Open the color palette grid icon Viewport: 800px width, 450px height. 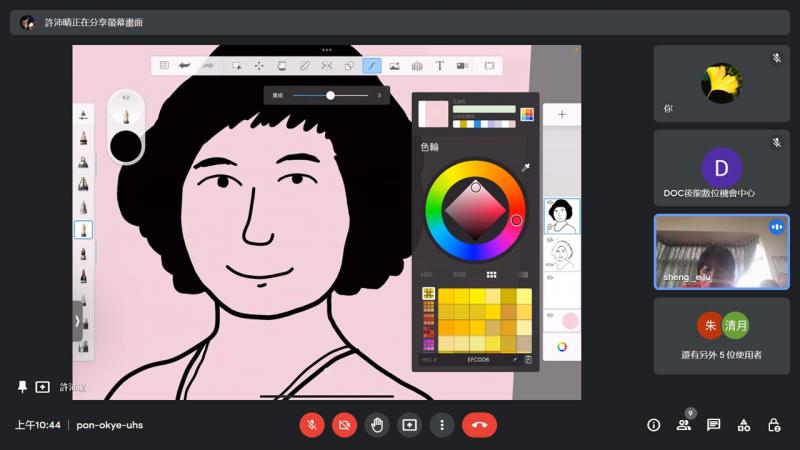[x=527, y=114]
